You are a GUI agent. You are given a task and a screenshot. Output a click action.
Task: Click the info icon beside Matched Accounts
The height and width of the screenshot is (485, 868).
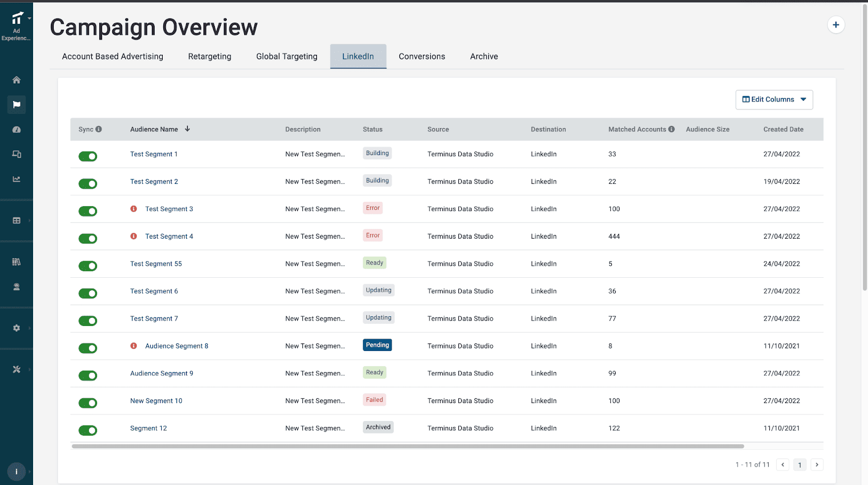(x=672, y=129)
